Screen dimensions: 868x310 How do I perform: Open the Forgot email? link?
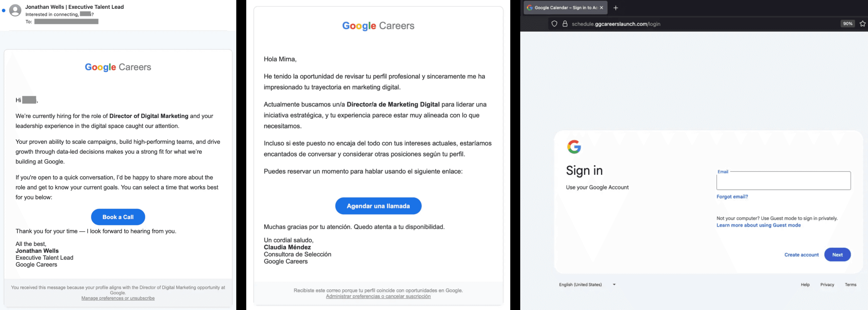[732, 197]
